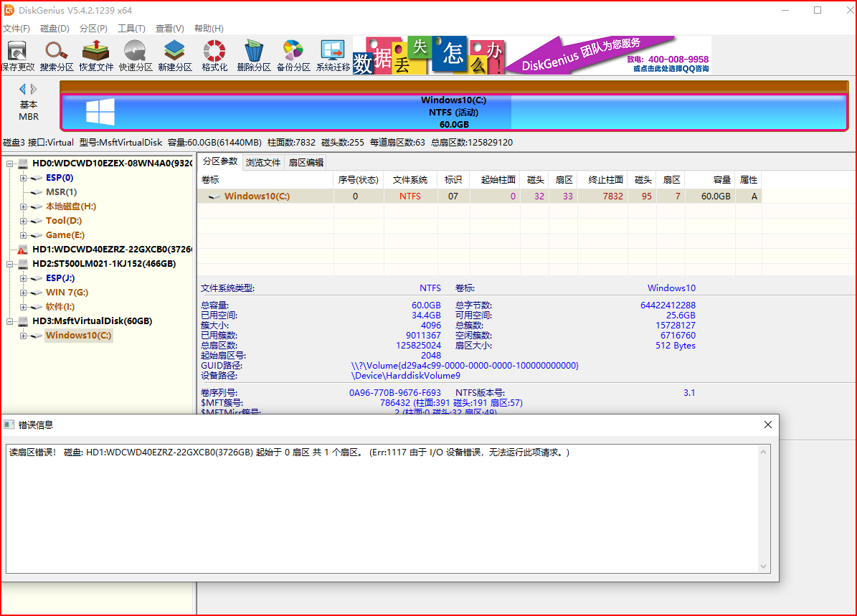Open the 文件(F) menu
Viewport: 857px width, 616px height.
(x=16, y=29)
